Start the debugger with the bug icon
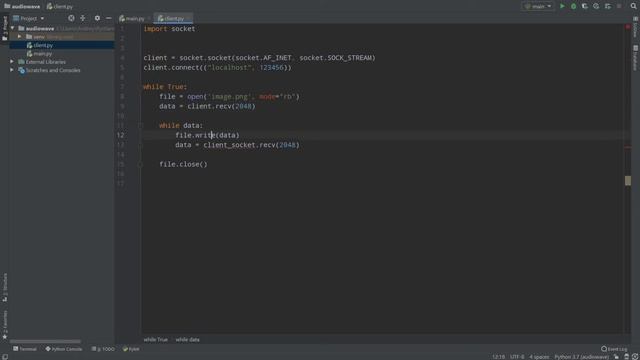Viewport: 640px width, 360px height. pos(573,6)
